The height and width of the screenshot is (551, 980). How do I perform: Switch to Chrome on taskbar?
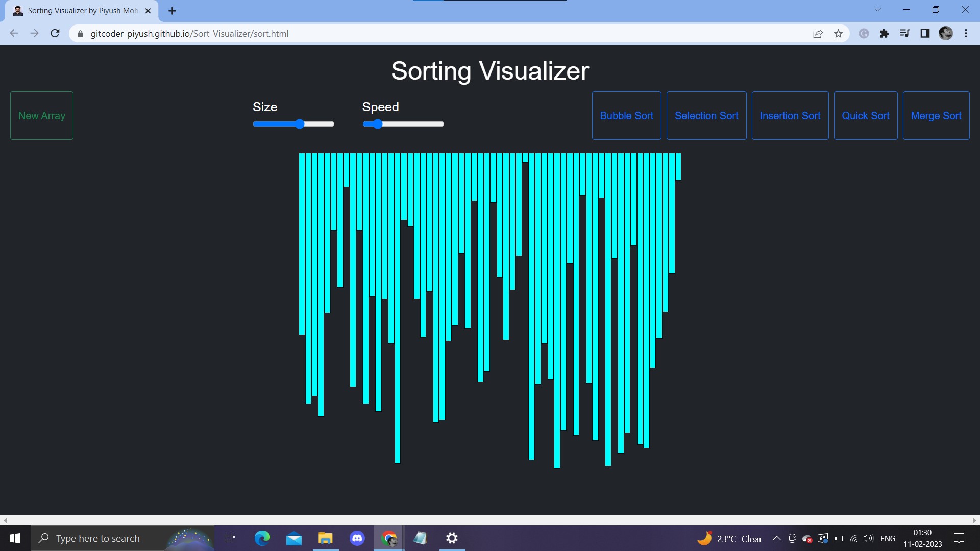tap(389, 538)
